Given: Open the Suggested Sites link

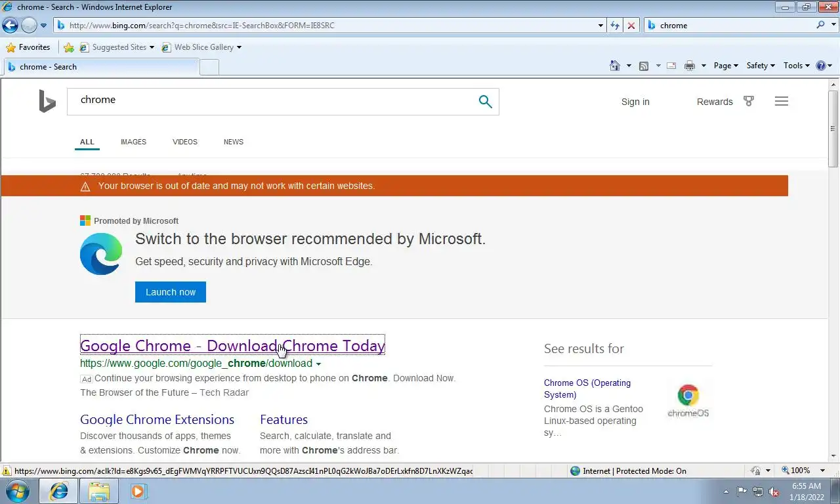Looking at the screenshot, I should click(x=117, y=47).
